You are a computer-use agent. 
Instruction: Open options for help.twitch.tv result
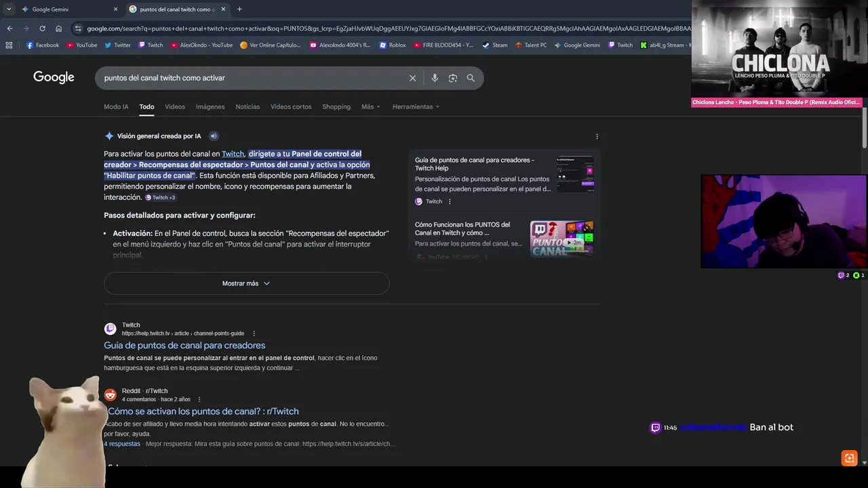pos(254,333)
